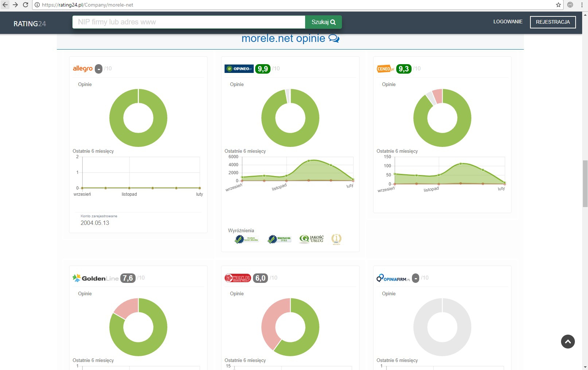Click the Opineo donut chart

pos(291,118)
